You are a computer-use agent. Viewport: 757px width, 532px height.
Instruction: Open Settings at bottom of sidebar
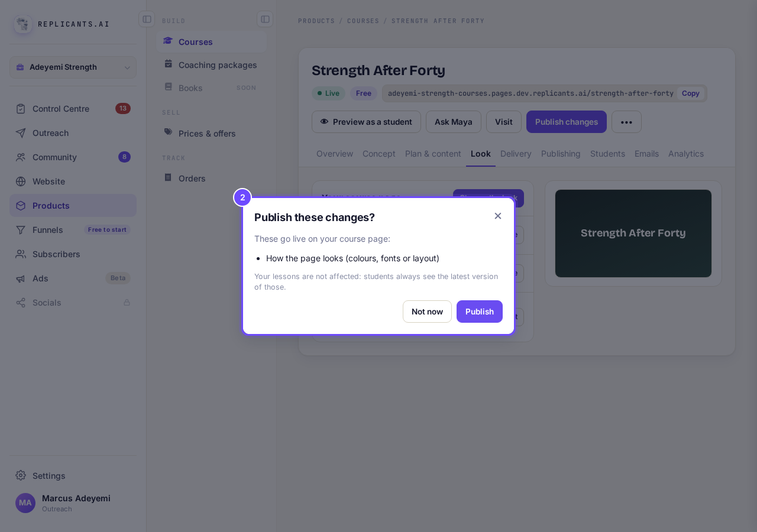pyautogui.click(x=73, y=475)
